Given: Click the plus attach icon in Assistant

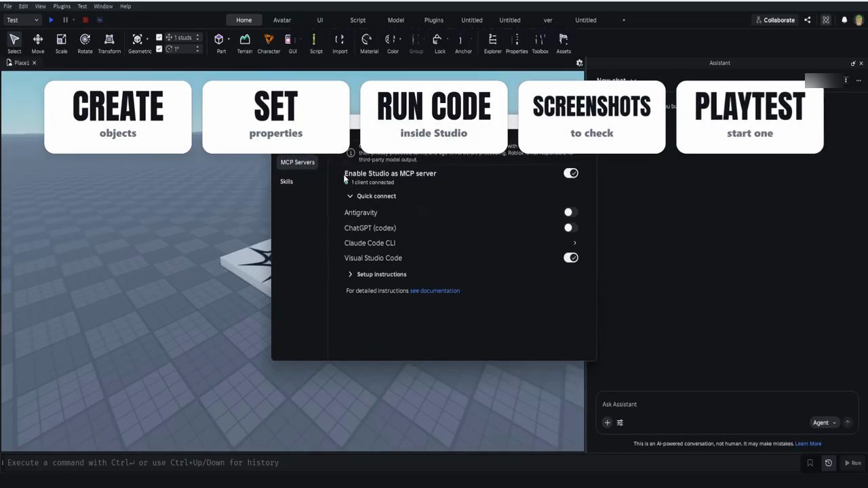Looking at the screenshot, I should (607, 422).
